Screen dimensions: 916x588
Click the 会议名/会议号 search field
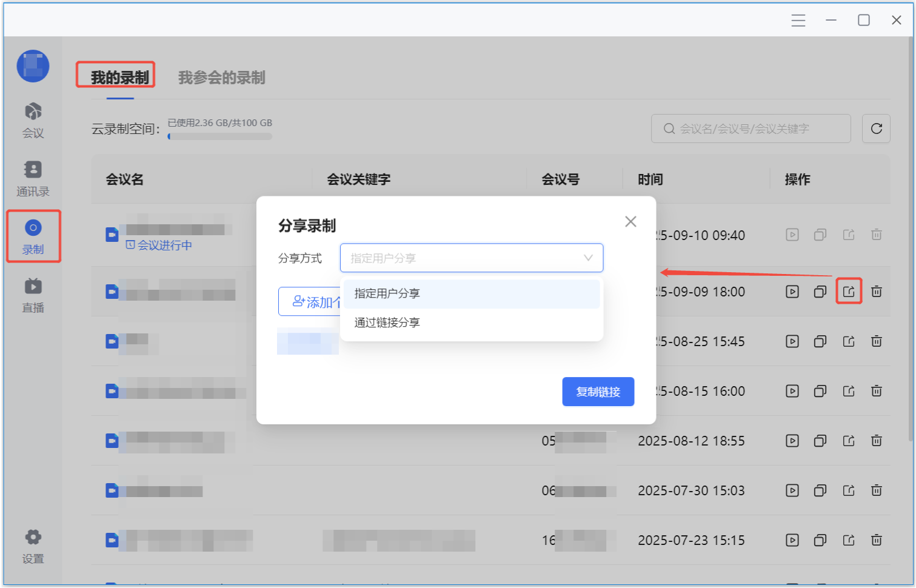pos(751,129)
